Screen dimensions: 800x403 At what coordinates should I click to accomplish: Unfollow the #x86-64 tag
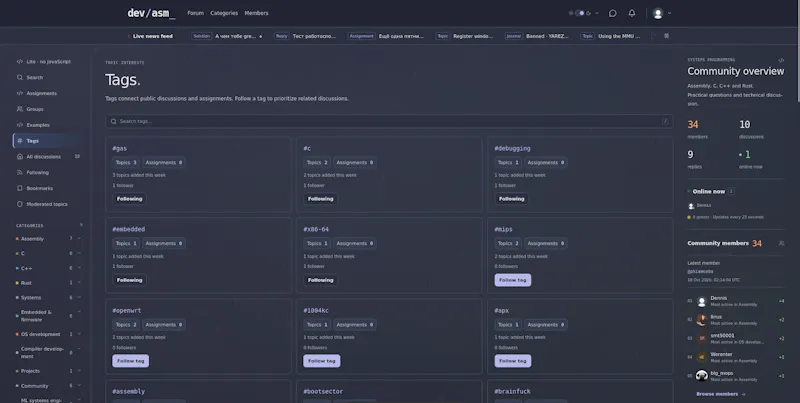[x=320, y=280]
